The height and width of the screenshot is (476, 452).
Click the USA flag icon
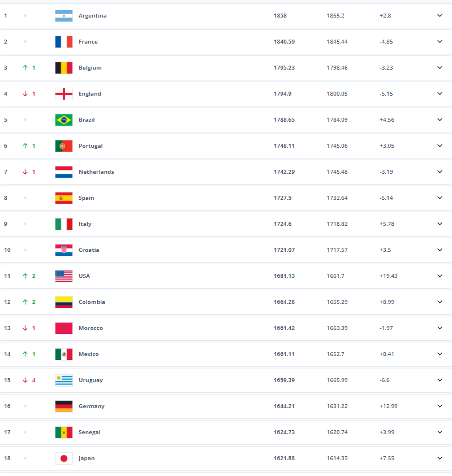[63, 276]
